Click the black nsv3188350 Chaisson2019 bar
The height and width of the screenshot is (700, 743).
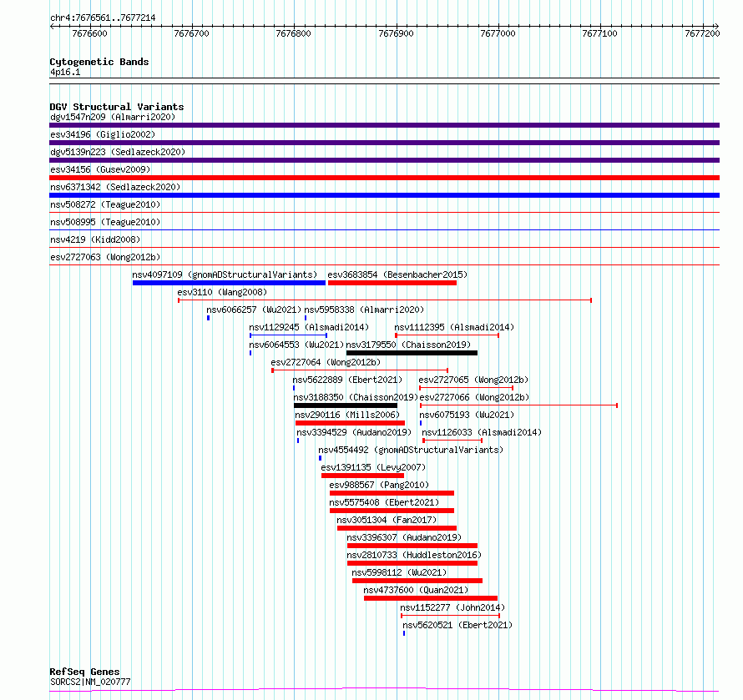click(346, 405)
